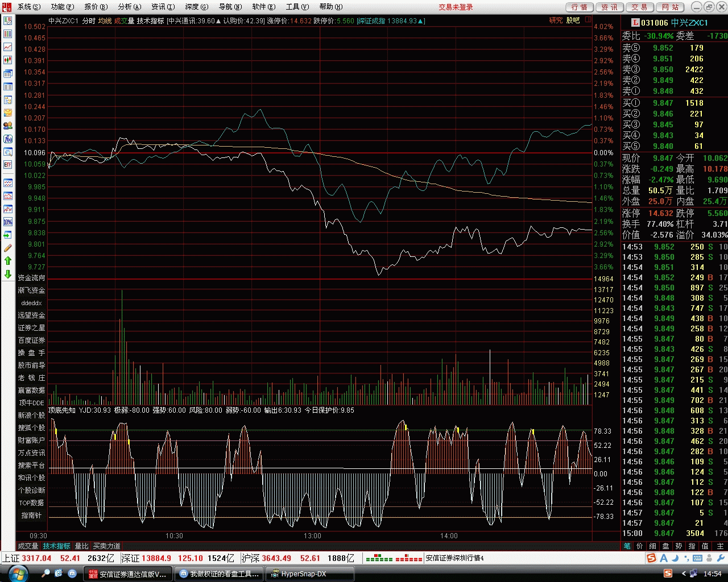Select the 盘 tab at bottom right

[x=665, y=546]
